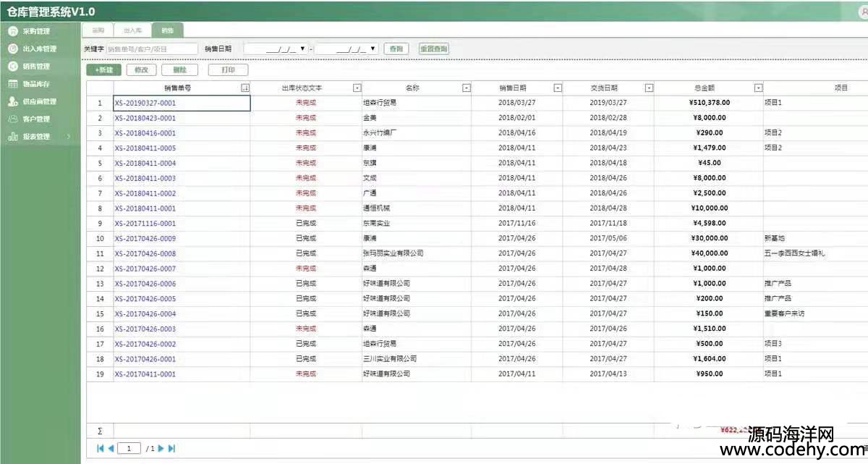868x464 pixels.
Task: Go to next page arrow
Action: tap(161, 449)
